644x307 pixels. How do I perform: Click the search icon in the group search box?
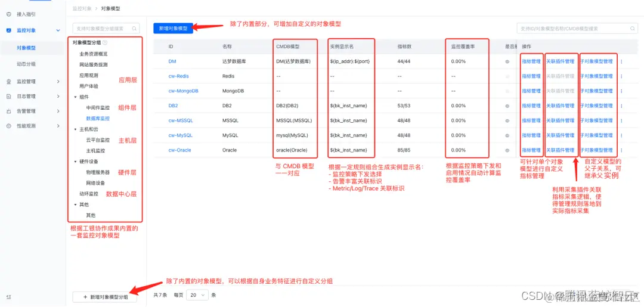click(x=134, y=29)
